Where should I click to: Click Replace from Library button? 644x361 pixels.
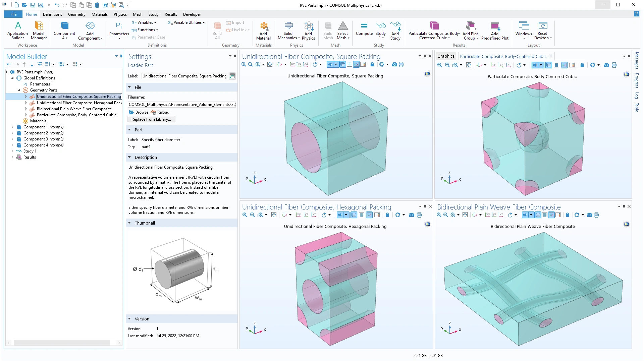(x=151, y=119)
